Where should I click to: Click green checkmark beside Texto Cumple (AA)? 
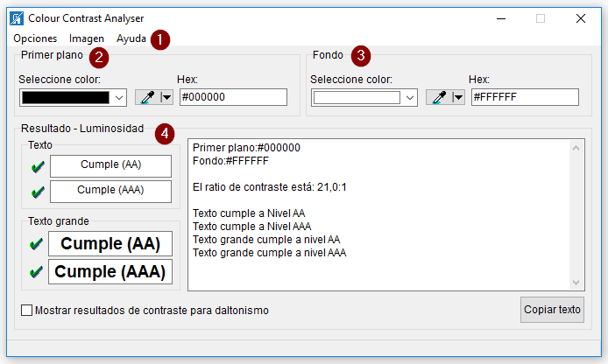pyautogui.click(x=38, y=165)
